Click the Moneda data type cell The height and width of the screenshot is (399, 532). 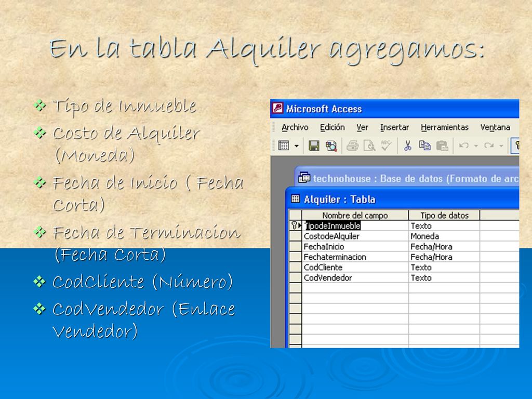click(444, 236)
